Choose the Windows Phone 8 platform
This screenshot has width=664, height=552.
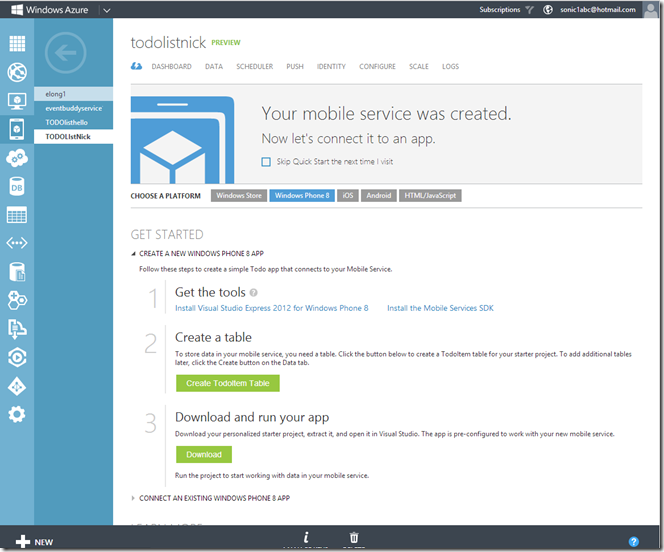(302, 196)
